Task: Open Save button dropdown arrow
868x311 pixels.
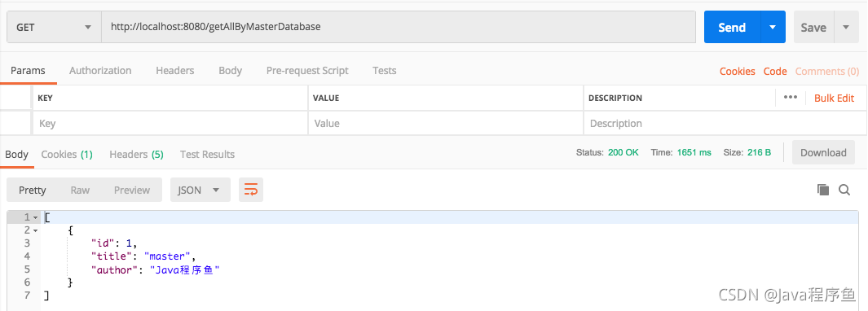Action: [x=846, y=27]
